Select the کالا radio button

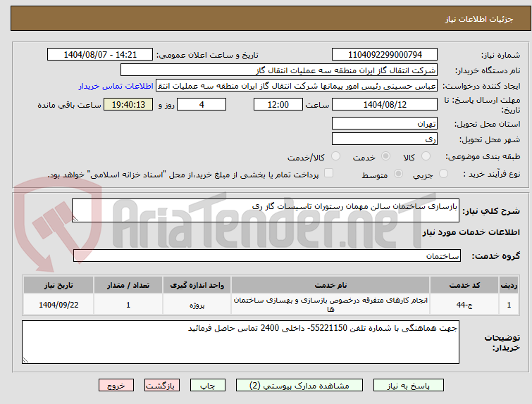point(425,156)
